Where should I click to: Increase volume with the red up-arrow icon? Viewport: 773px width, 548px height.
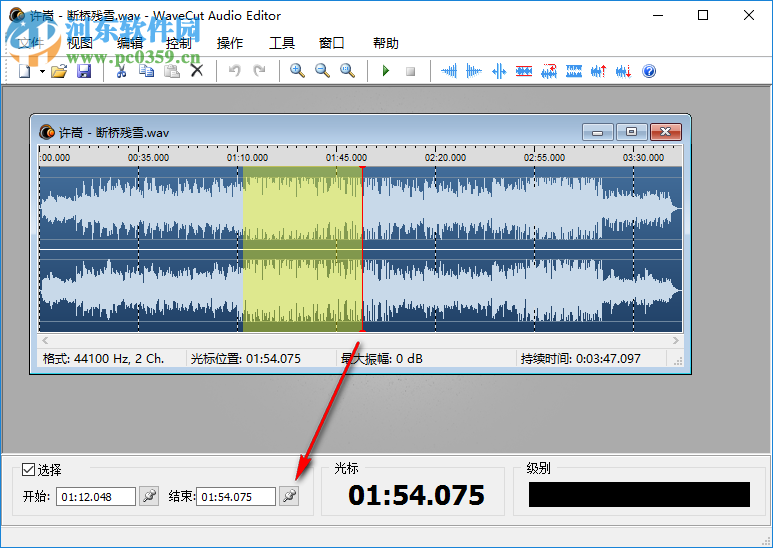click(x=598, y=71)
